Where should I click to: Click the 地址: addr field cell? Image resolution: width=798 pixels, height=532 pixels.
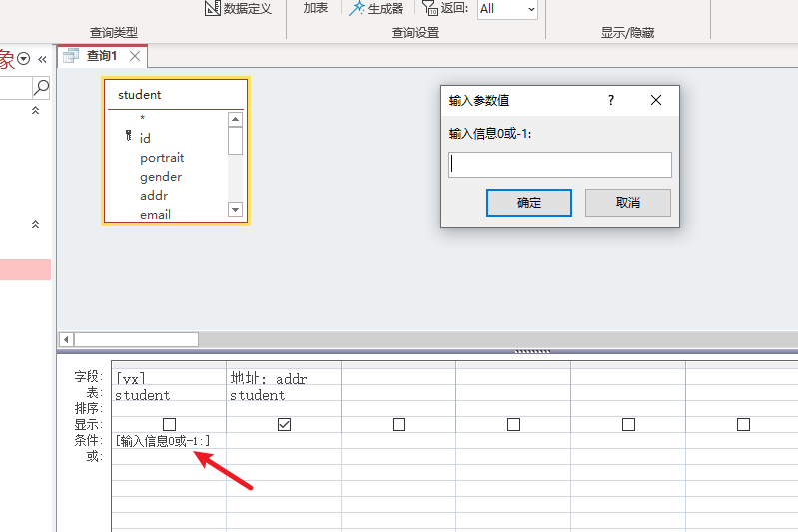[284, 377]
